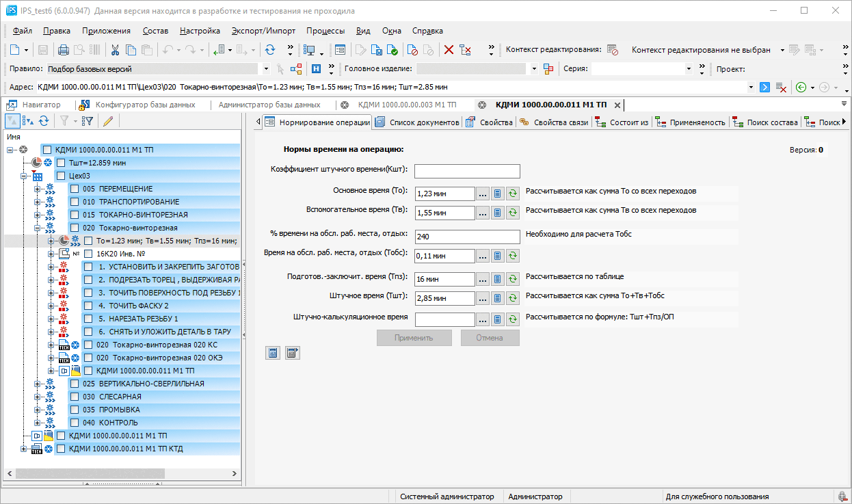Open the Правило dropdown list

266,69
